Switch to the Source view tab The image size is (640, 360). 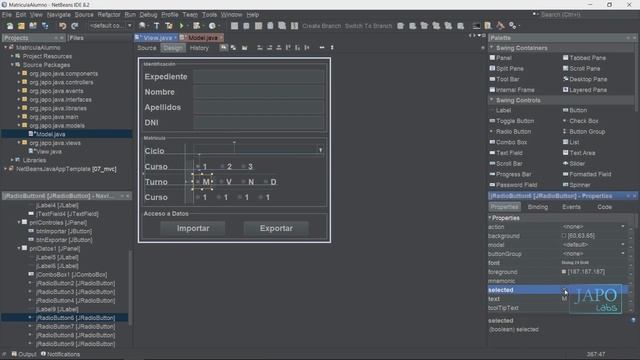147,48
